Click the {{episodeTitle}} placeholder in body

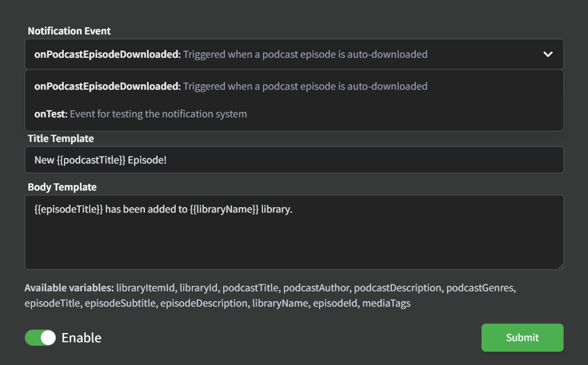[x=68, y=209]
